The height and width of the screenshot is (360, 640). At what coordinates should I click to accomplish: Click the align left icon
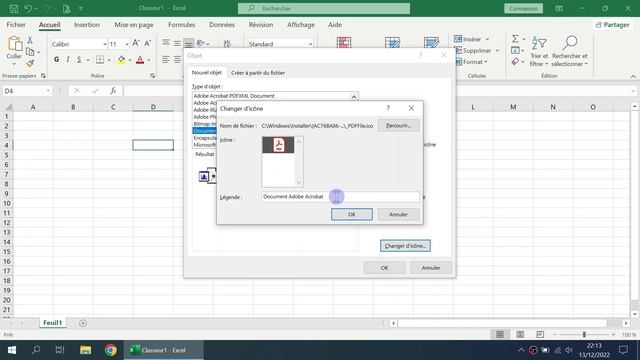(x=165, y=60)
